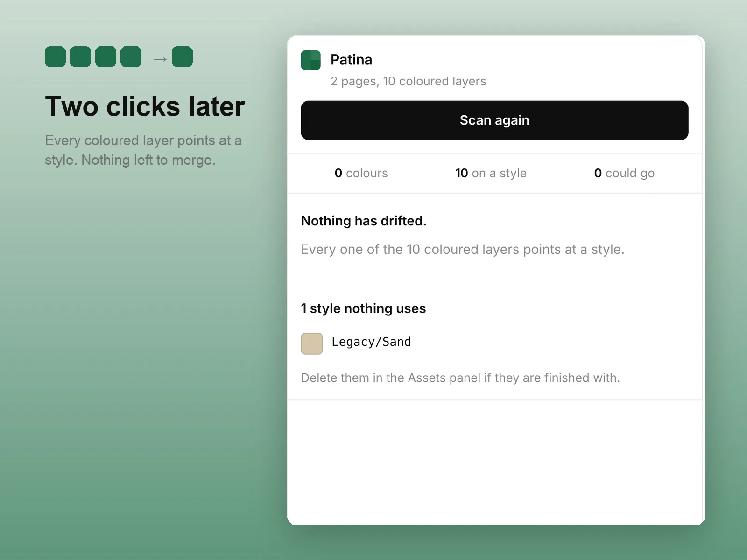Click the 'Two clicks later' headline
The image size is (747, 560).
[x=145, y=106]
